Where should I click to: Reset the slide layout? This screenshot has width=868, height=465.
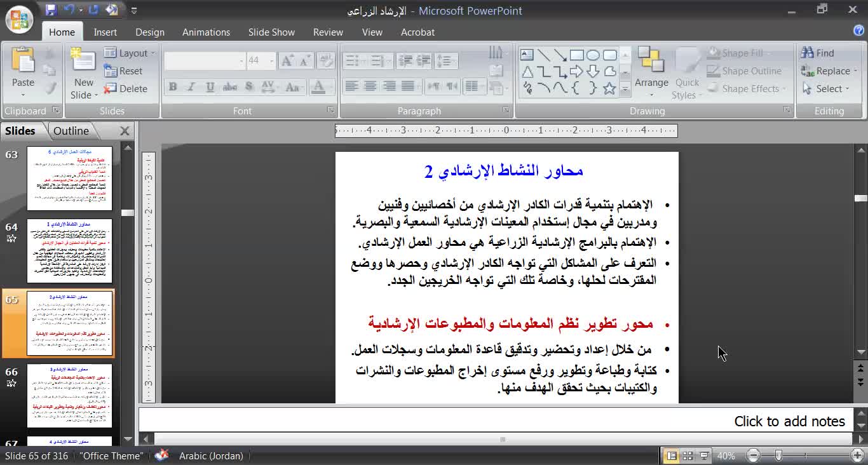[124, 71]
